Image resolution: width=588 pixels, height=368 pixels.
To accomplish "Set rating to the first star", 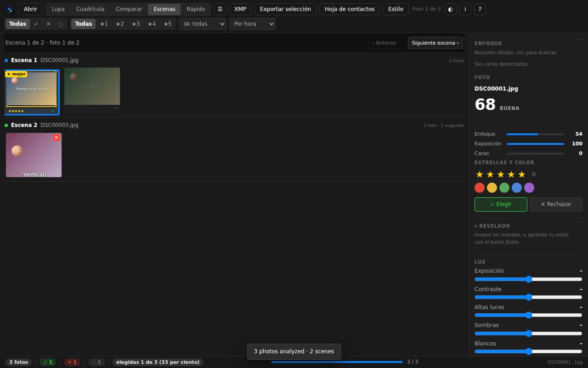I will click(x=480, y=174).
